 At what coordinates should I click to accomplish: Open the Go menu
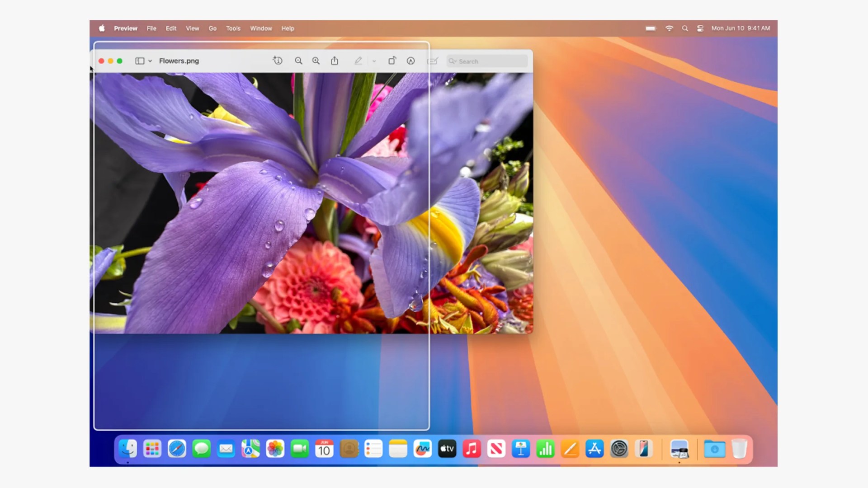(212, 28)
